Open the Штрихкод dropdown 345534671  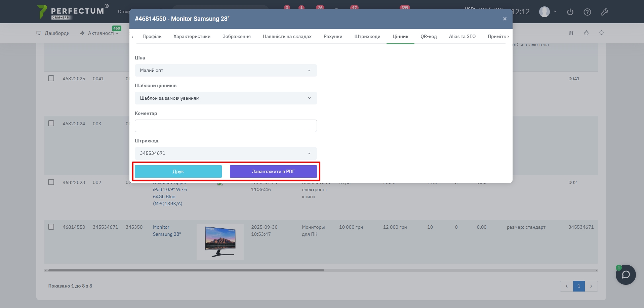click(x=226, y=153)
